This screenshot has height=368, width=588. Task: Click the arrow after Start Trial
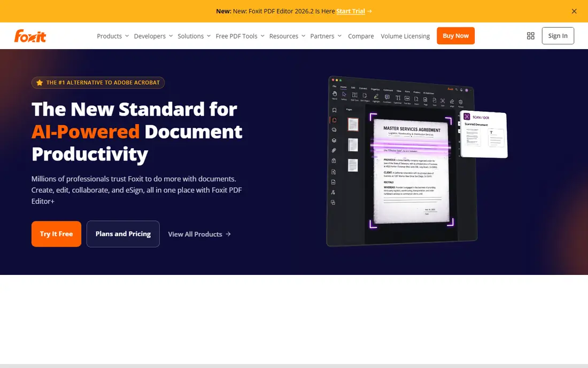pos(369,11)
